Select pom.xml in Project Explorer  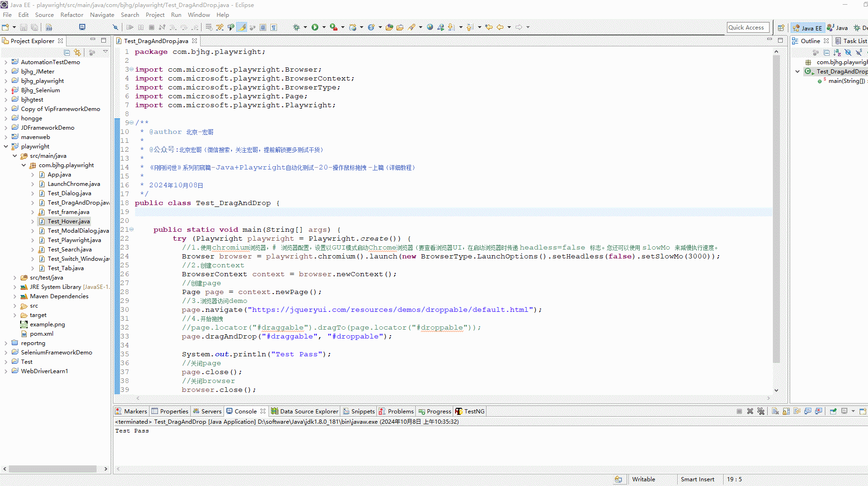pyautogui.click(x=41, y=334)
